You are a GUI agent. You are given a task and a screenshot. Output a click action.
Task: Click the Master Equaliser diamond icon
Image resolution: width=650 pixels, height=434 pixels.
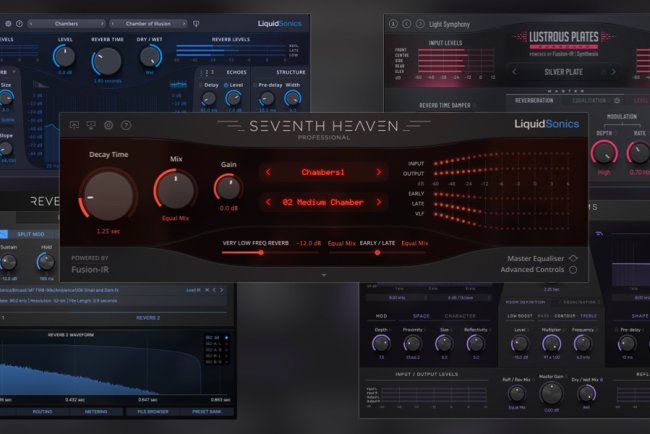[x=573, y=258]
